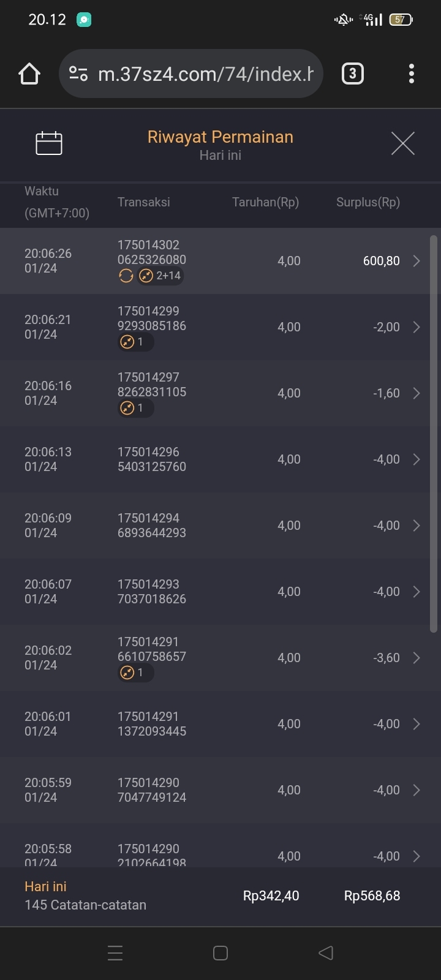The width and height of the screenshot is (441, 980).
Task: Tap the badge on transaction 9293085186
Action: [135, 342]
